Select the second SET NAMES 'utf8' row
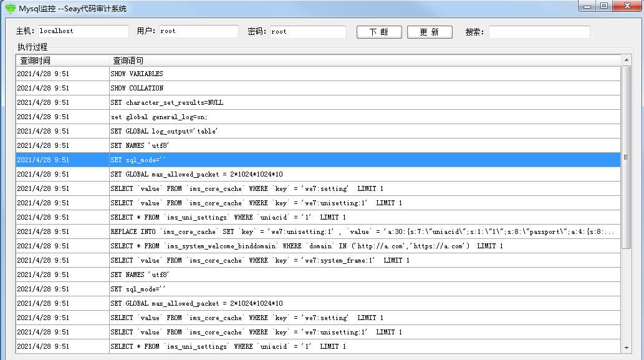This screenshot has width=644, height=360. coord(319,275)
